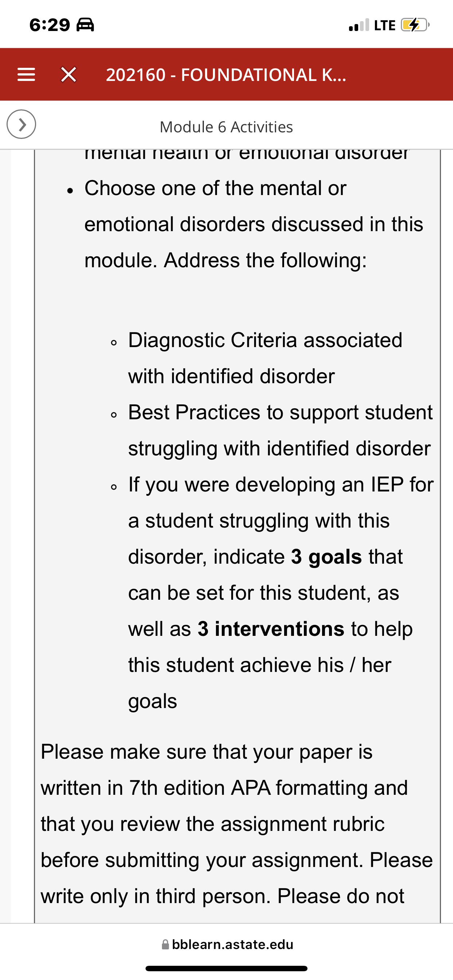
Task: Open the hamburger menu icon
Action: 26,75
